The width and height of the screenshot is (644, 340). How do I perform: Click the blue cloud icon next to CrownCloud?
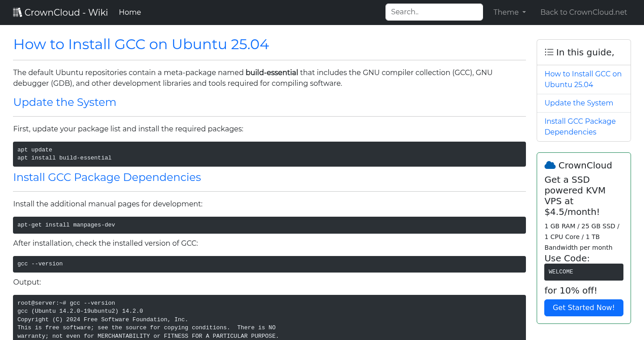(x=550, y=164)
